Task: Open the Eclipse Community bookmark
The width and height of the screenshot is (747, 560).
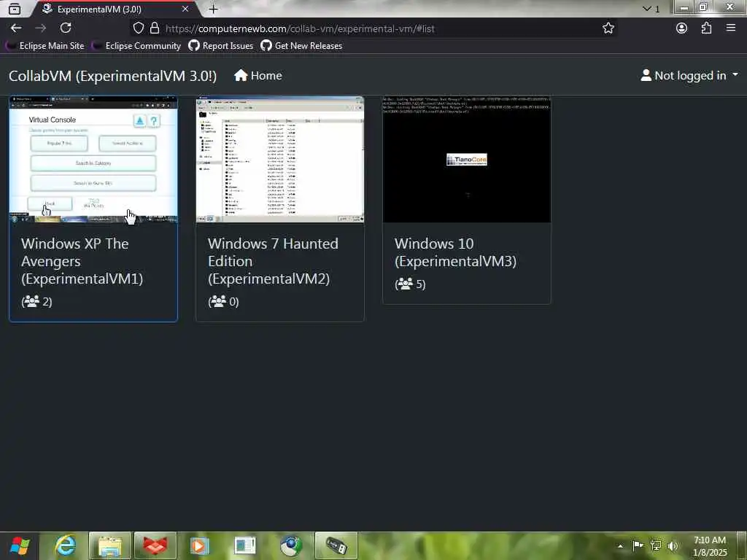Action: click(x=136, y=46)
